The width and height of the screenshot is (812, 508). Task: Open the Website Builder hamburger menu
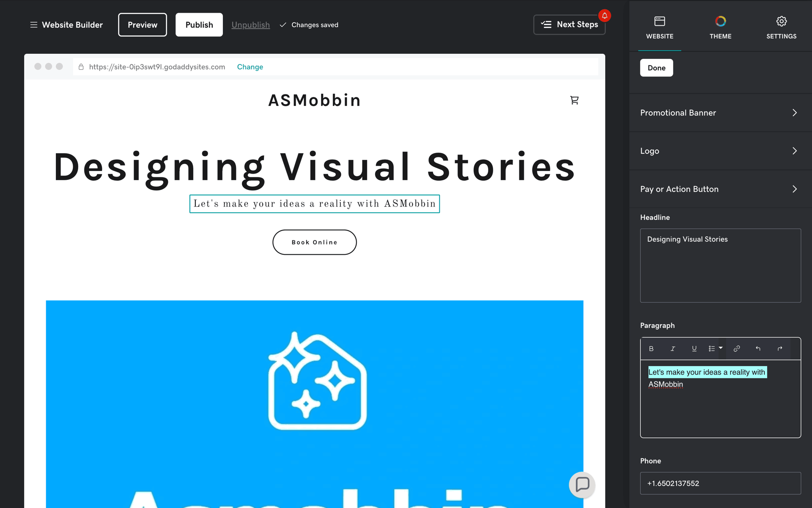click(x=34, y=25)
